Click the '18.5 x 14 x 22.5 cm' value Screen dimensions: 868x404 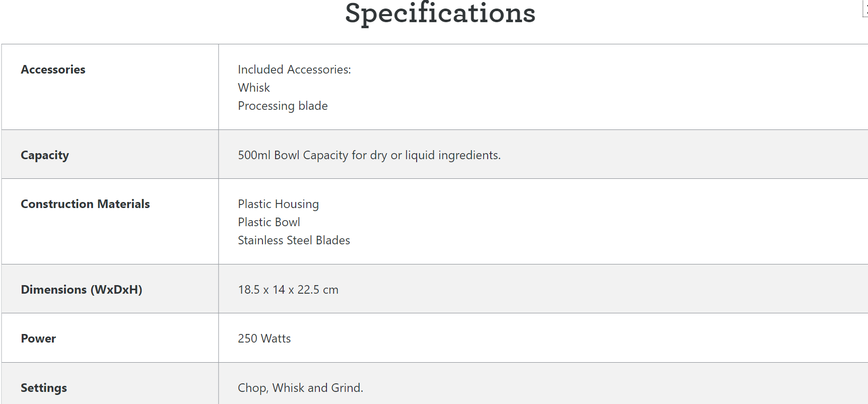click(x=288, y=290)
